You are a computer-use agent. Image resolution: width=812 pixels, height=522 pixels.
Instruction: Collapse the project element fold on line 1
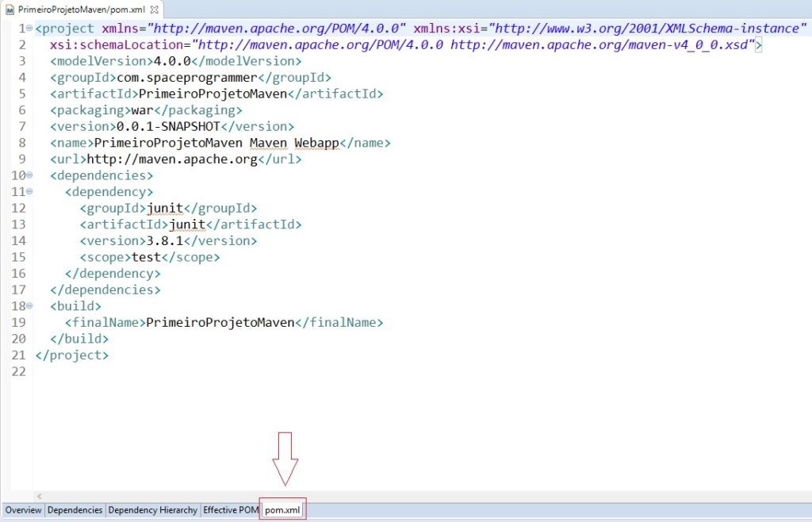point(29,29)
